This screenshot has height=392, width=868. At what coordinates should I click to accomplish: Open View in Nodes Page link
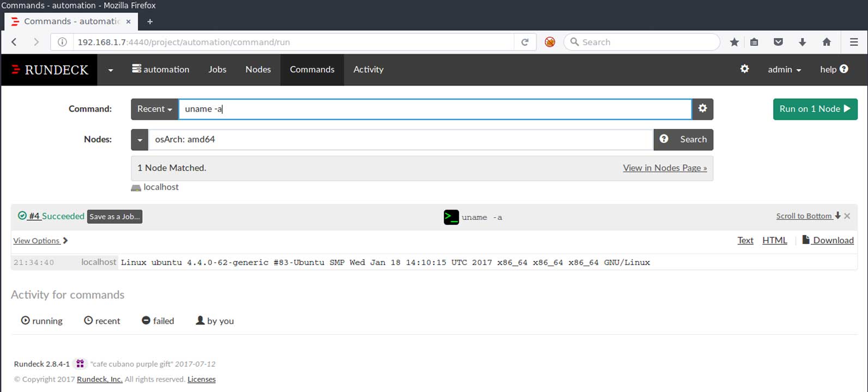665,168
